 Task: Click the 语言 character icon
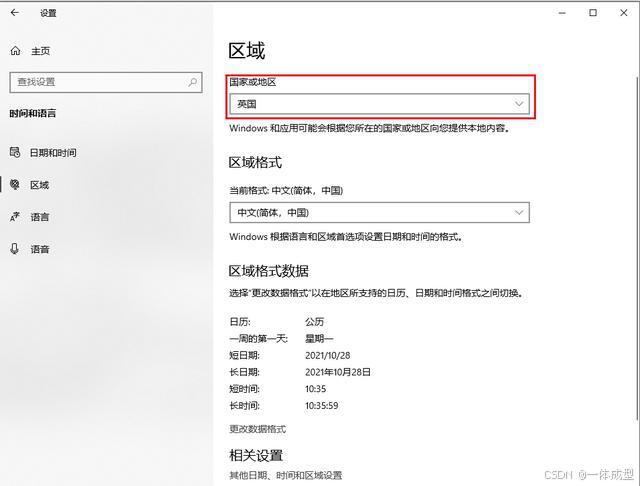click(15, 217)
